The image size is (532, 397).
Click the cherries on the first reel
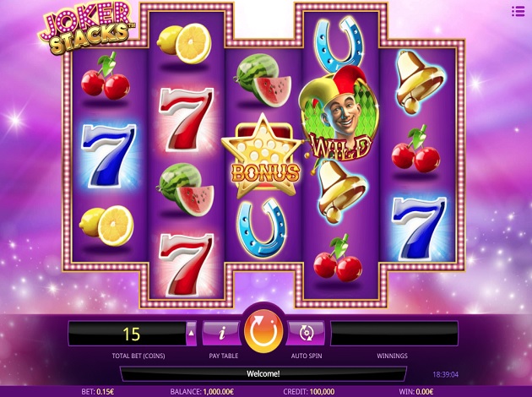click(x=106, y=76)
